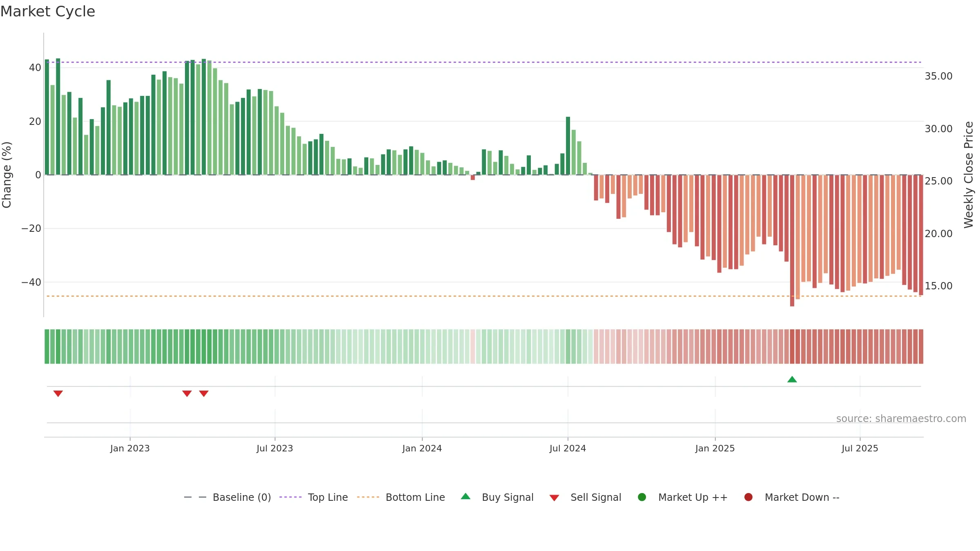The height and width of the screenshot is (551, 980).
Task: Toggle the Baseline (0) legend label
Action: [242, 498]
